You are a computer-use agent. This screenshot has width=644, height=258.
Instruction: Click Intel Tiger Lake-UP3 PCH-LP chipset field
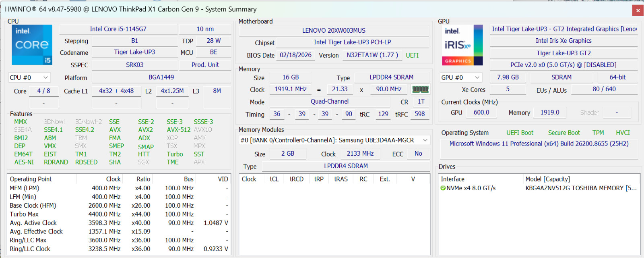coord(352,42)
